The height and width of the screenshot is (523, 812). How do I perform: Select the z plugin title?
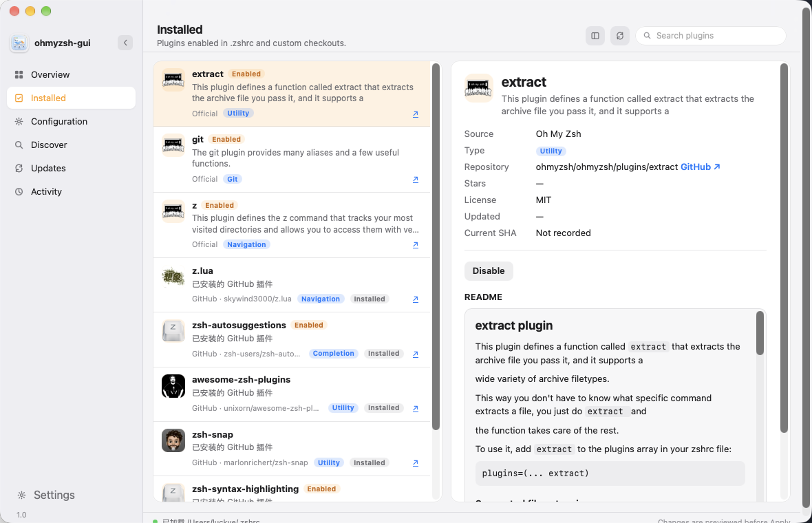194,206
